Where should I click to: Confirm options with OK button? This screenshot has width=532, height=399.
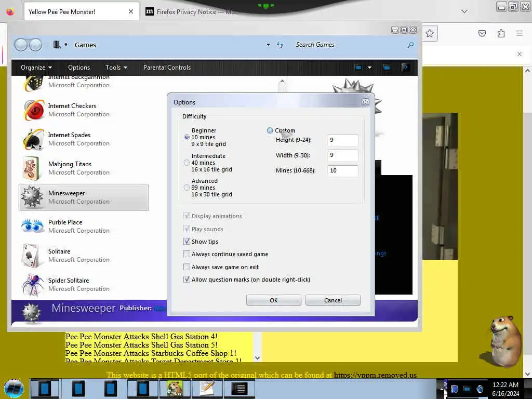pyautogui.click(x=273, y=300)
